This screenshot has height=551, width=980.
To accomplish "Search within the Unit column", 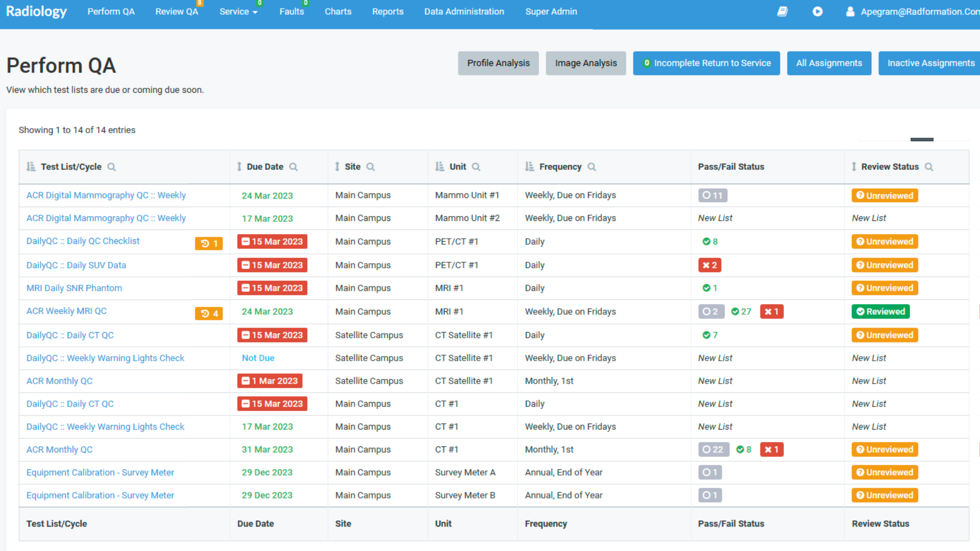I will point(477,167).
